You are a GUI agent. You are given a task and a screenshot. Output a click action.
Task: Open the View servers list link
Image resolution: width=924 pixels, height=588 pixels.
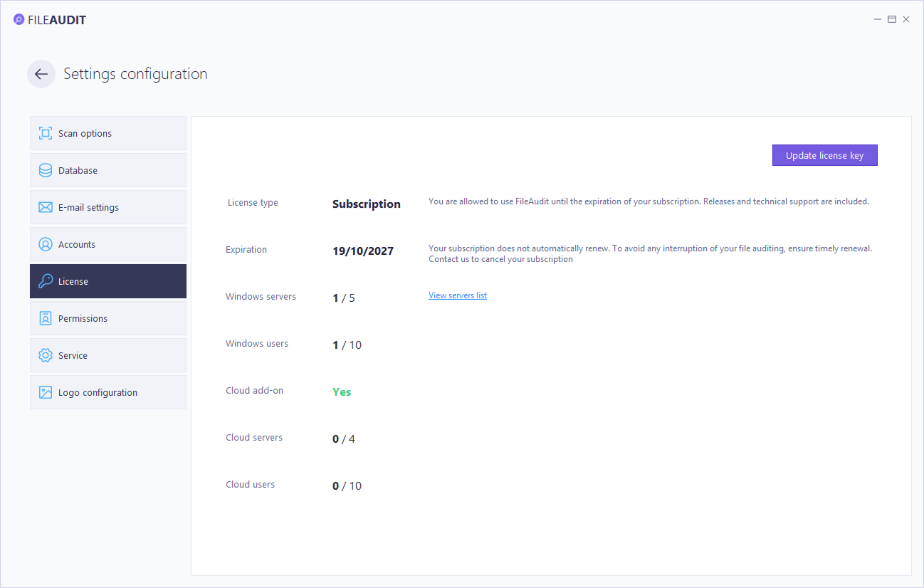(458, 295)
